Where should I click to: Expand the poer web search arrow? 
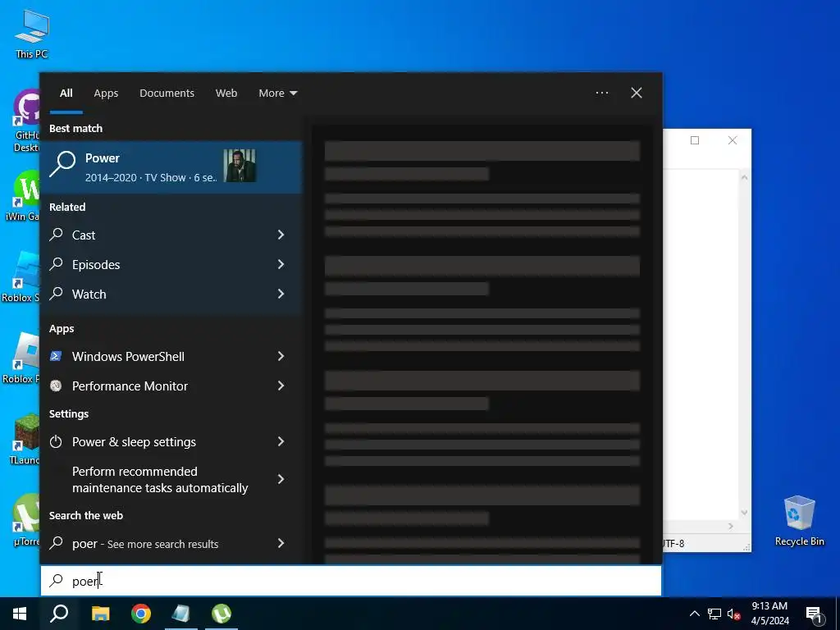[281, 543]
